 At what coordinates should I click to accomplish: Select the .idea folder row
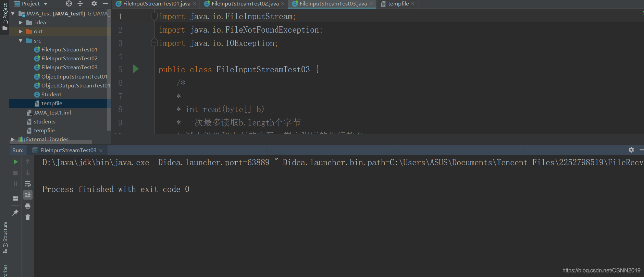pyautogui.click(x=60, y=23)
